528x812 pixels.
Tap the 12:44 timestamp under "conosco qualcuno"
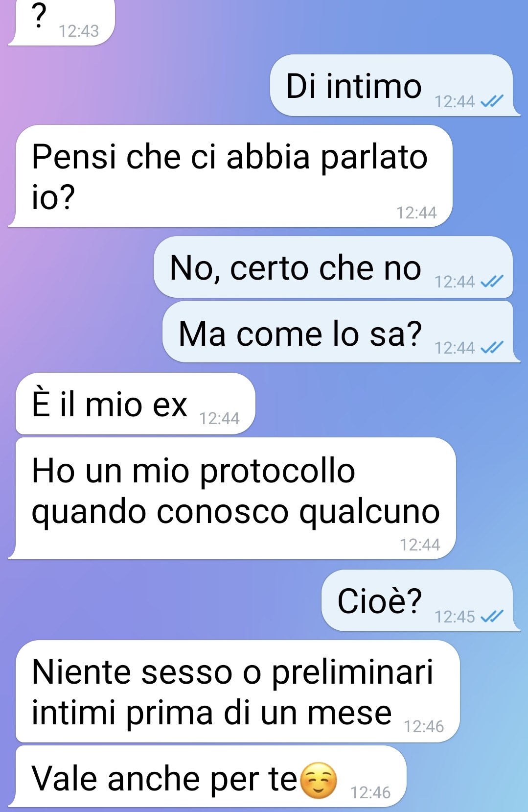[420, 545]
